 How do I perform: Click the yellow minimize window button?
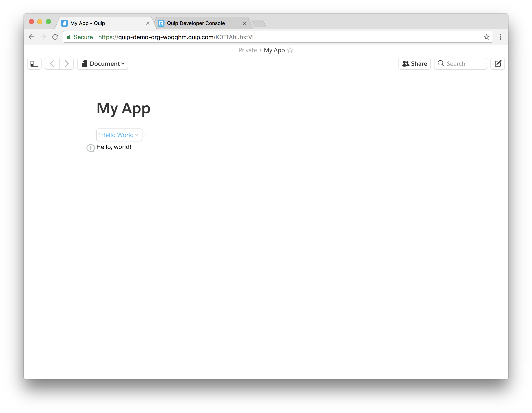[40, 22]
